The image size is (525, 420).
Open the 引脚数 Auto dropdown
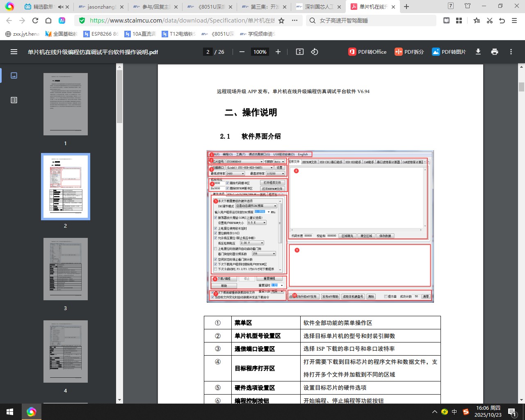(284, 161)
